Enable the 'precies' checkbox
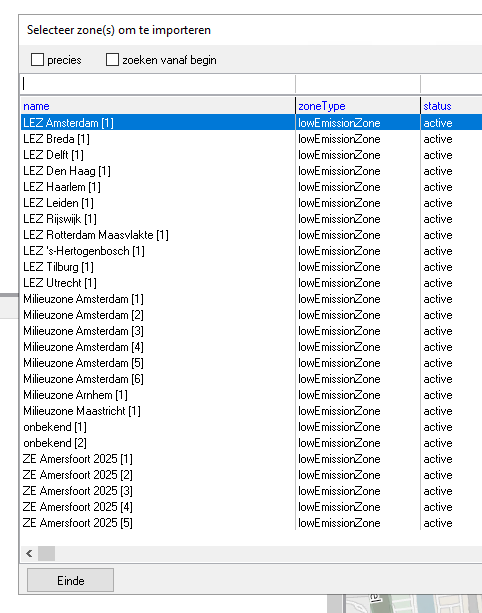Image resolution: width=482 pixels, height=613 pixels. click(x=38, y=60)
